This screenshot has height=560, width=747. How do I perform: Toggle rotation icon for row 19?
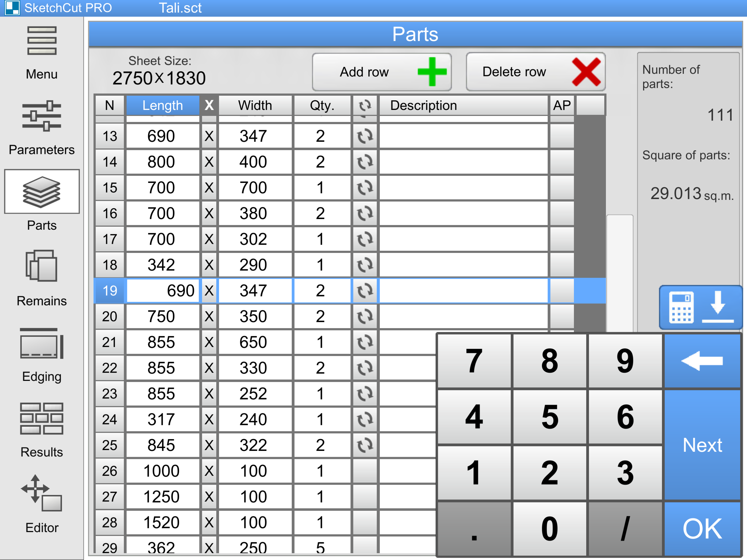point(365,291)
